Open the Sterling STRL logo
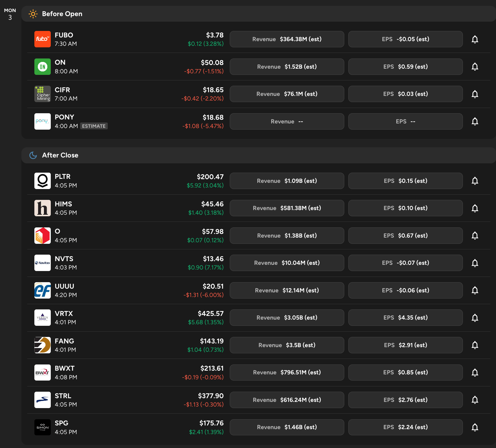Screen dimensions: 496x448 click(x=42, y=400)
